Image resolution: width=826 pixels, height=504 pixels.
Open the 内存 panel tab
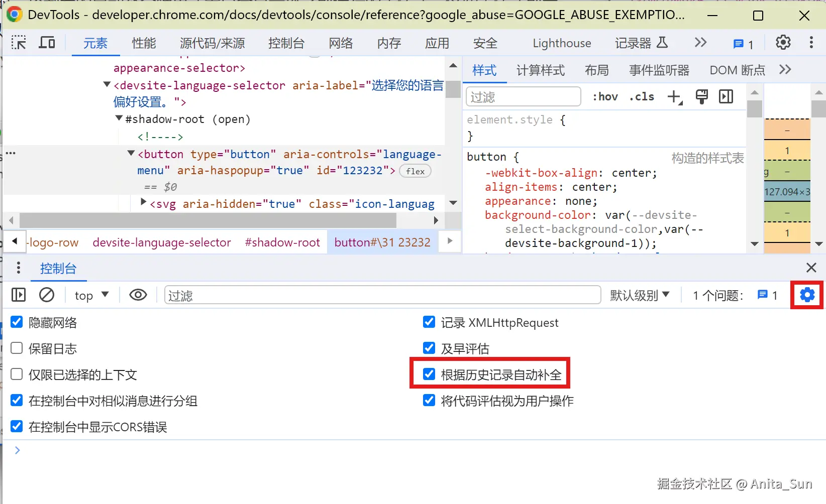(x=389, y=43)
